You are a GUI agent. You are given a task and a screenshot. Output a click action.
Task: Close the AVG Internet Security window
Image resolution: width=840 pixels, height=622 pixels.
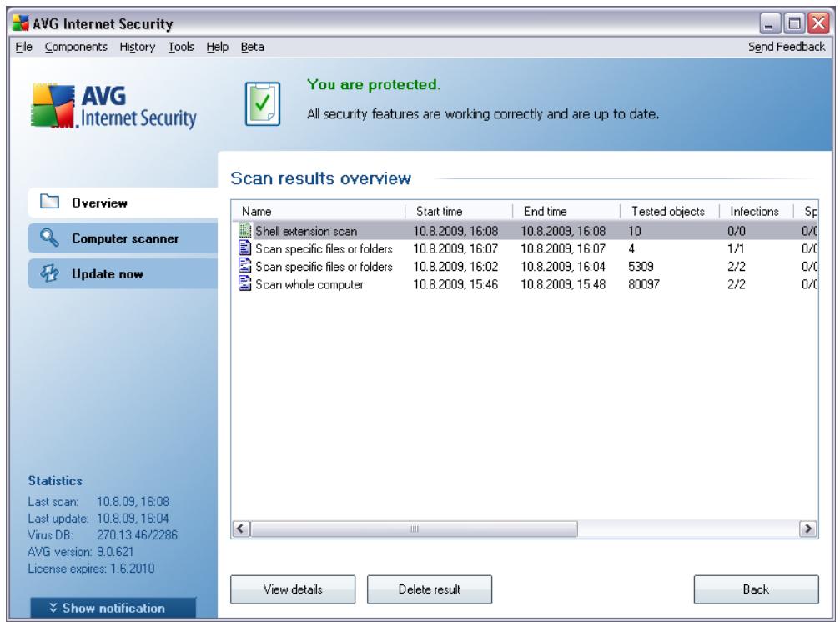[x=818, y=23]
